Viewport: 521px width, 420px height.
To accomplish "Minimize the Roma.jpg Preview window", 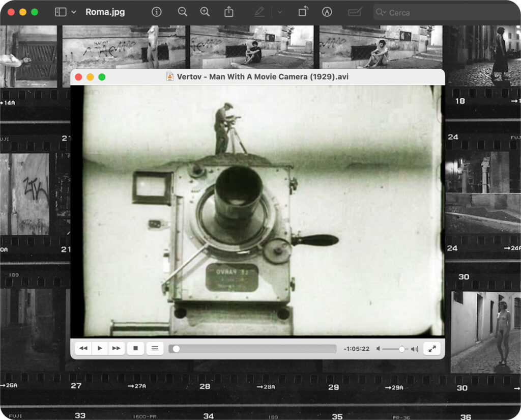I will (x=22, y=12).
